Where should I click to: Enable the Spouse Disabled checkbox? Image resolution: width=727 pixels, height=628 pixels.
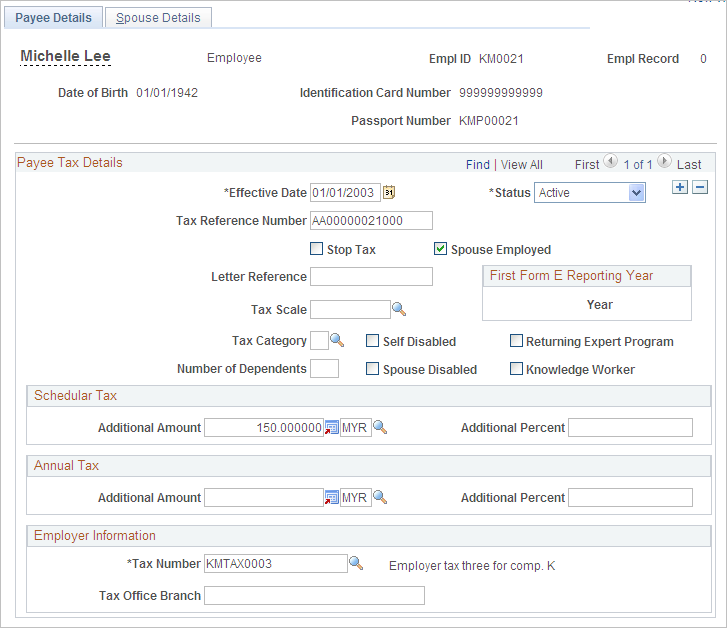(372, 369)
